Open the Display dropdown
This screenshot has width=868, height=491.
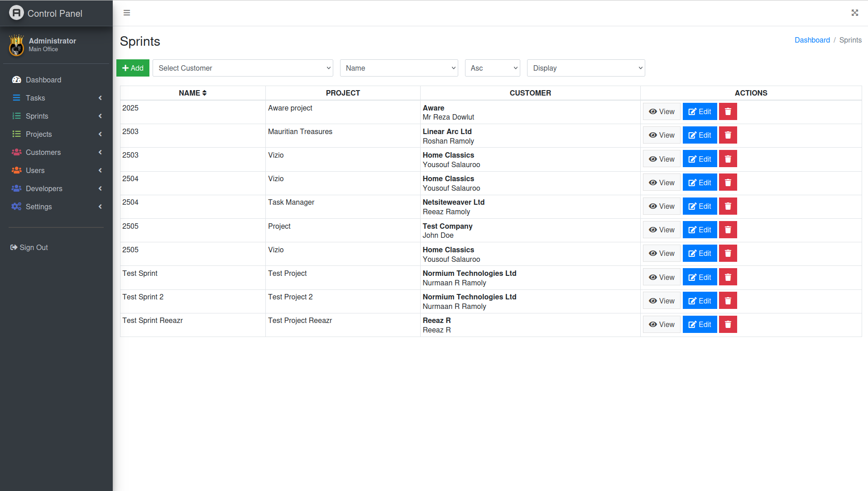click(x=586, y=68)
